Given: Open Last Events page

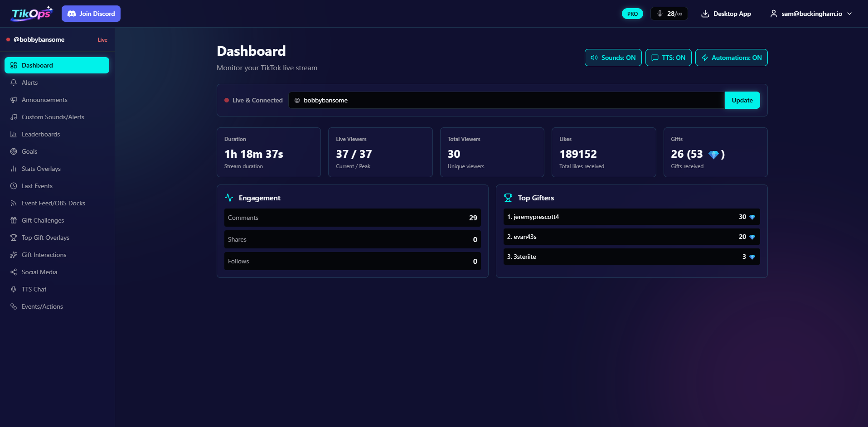Looking at the screenshot, I should 57,186.
